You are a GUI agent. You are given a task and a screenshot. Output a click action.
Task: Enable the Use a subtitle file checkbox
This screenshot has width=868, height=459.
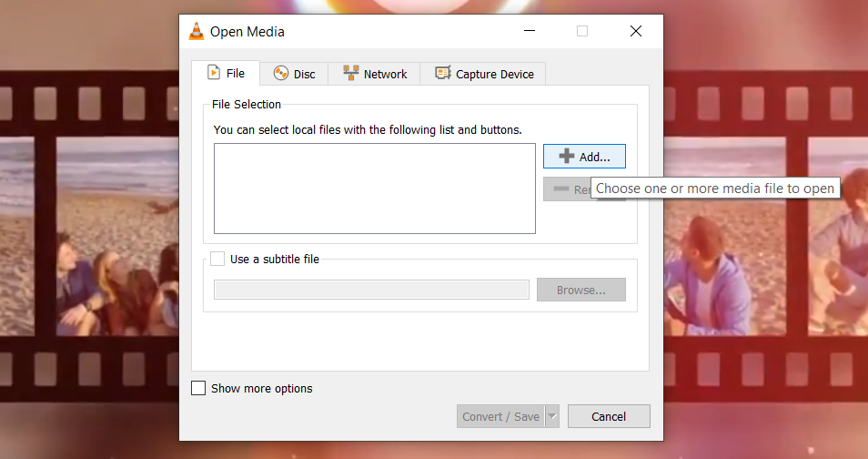tap(217, 259)
